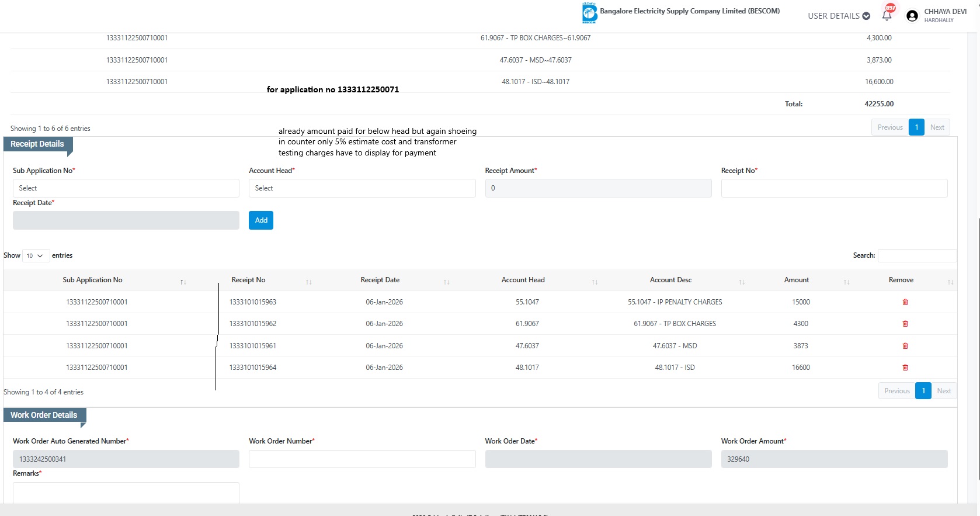980x516 pixels.
Task: Click the notification bell icon
Action: (x=887, y=16)
